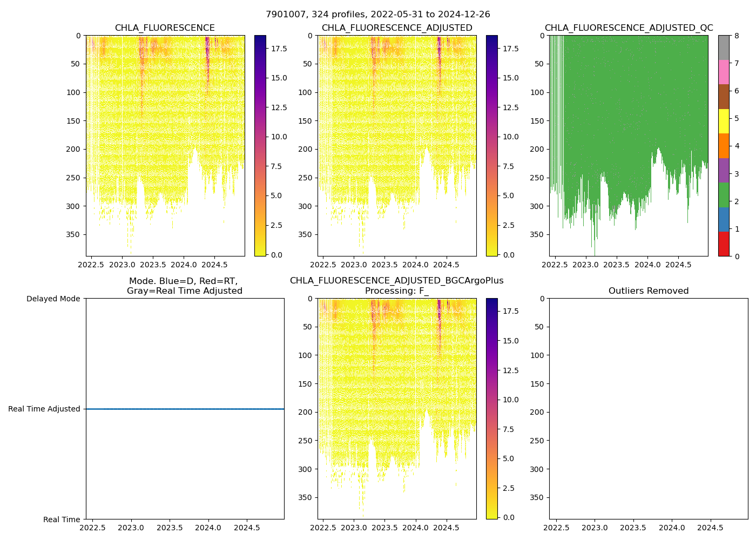The width and height of the screenshot is (756, 540).
Task: Click the brown segment of QC colorbar
Action: pos(724,97)
